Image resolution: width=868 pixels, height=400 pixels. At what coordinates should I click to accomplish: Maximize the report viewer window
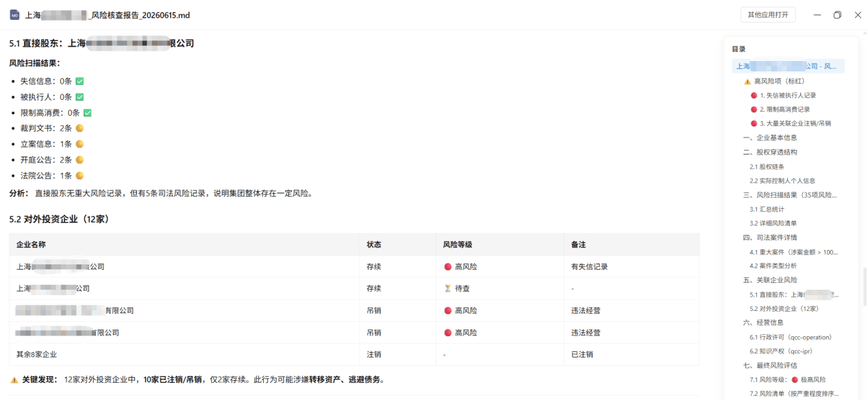click(x=837, y=15)
